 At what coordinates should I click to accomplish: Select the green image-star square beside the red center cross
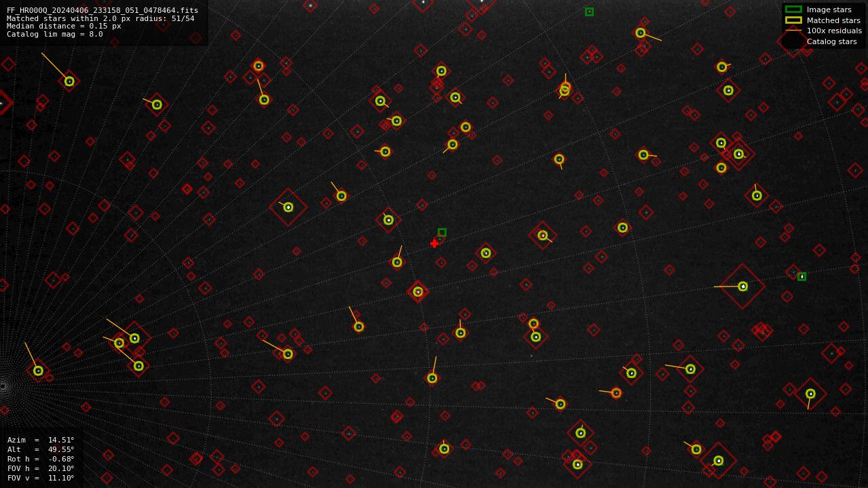click(442, 232)
